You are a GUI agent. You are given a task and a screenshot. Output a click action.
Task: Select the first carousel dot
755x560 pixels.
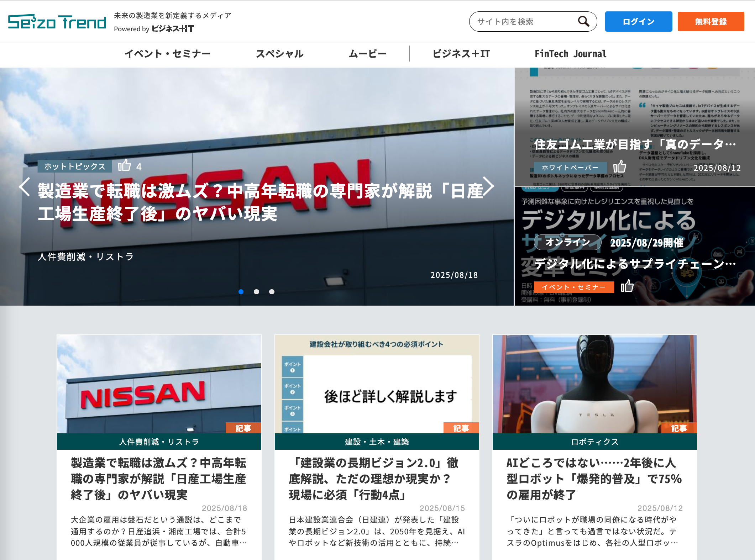(x=241, y=292)
